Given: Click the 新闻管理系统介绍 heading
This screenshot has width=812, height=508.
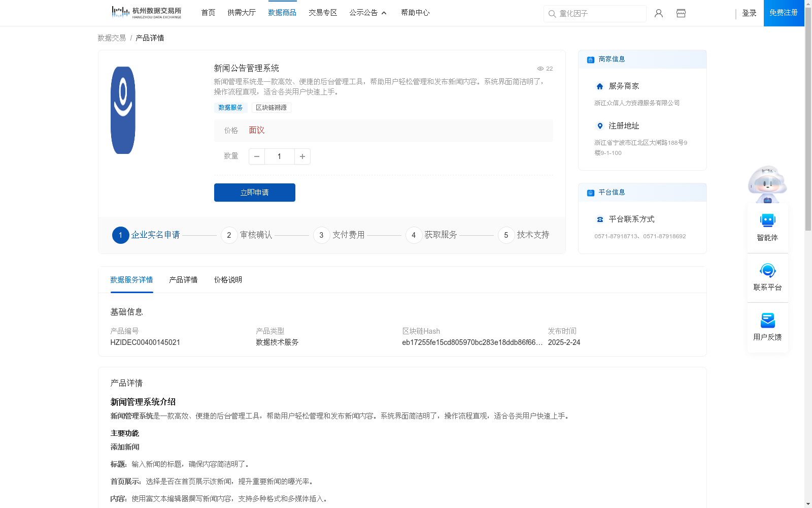Looking at the screenshot, I should [143, 402].
